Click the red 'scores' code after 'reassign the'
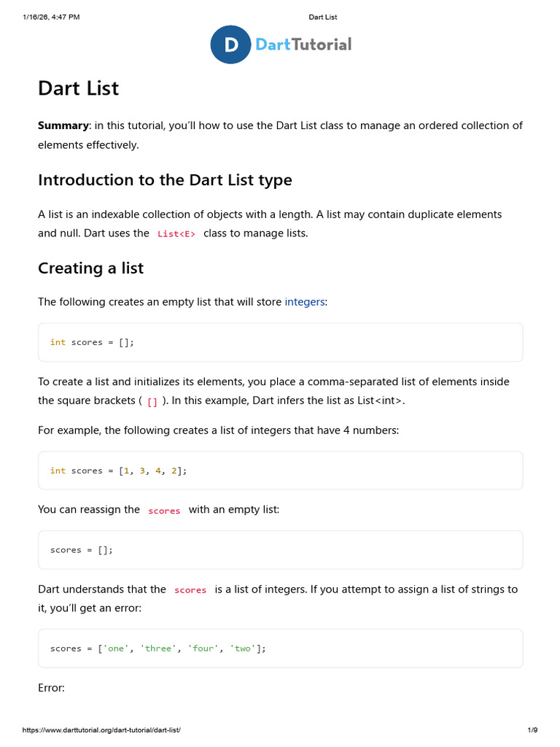The height and width of the screenshot is (747, 560). click(x=164, y=511)
